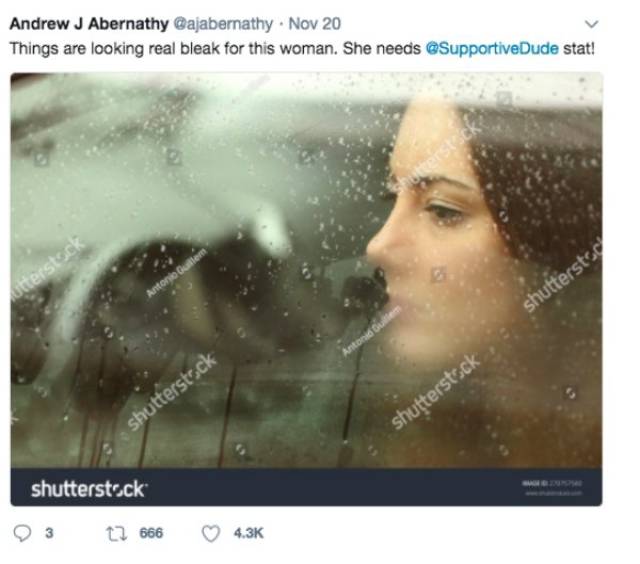Click the retweet count 666
The image size is (640, 564).
click(x=151, y=533)
